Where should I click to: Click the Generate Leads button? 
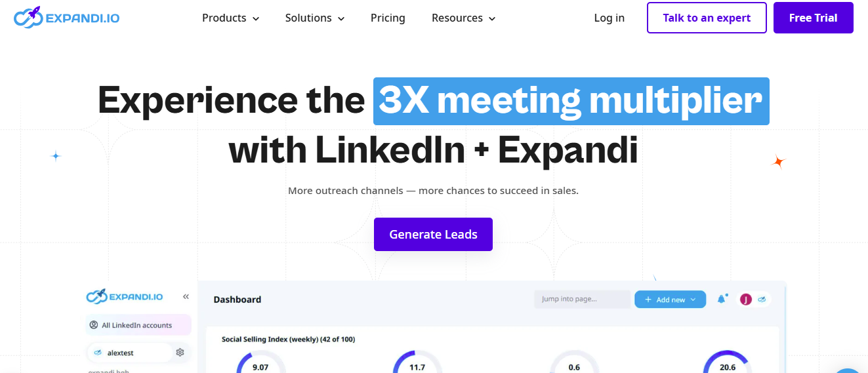pyautogui.click(x=433, y=234)
